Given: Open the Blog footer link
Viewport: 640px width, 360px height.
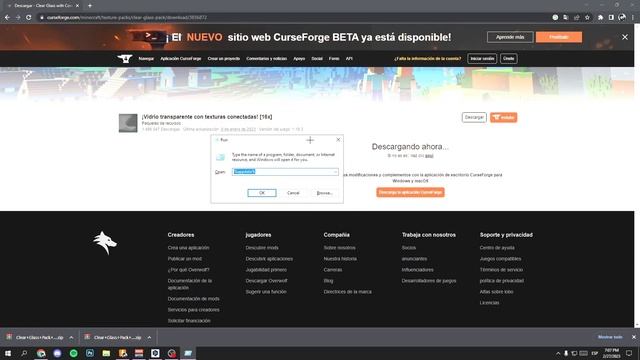Looking at the screenshot, I should tap(328, 281).
